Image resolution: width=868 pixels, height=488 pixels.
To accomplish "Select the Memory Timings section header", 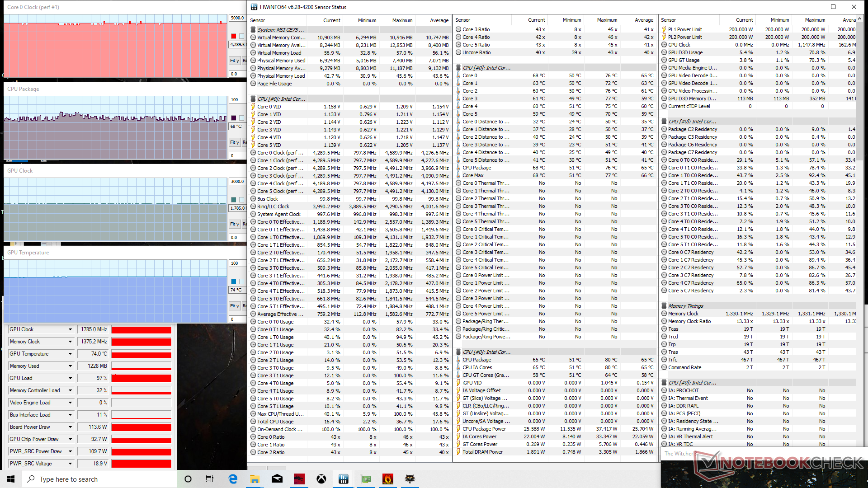I will (x=685, y=306).
